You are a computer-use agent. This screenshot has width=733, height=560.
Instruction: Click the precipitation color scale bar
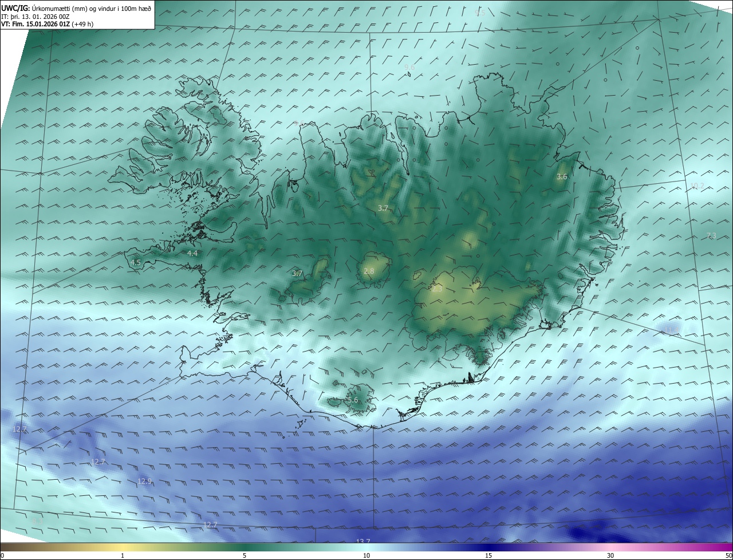tap(366, 547)
